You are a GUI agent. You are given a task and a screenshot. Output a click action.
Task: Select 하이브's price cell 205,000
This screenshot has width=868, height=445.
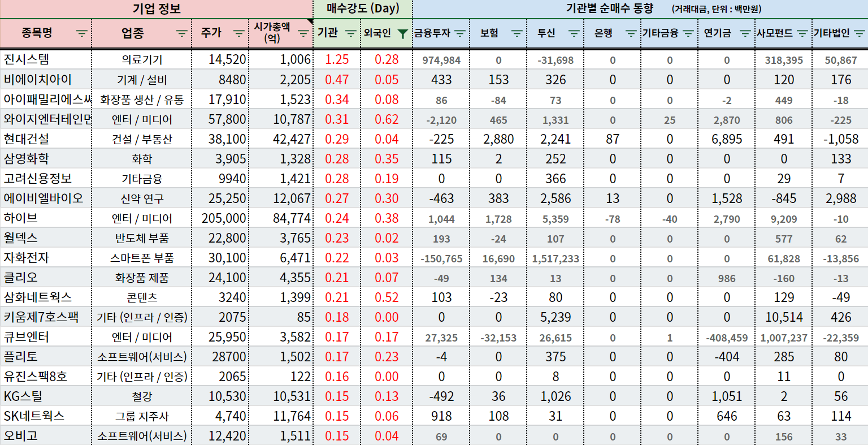(x=220, y=218)
